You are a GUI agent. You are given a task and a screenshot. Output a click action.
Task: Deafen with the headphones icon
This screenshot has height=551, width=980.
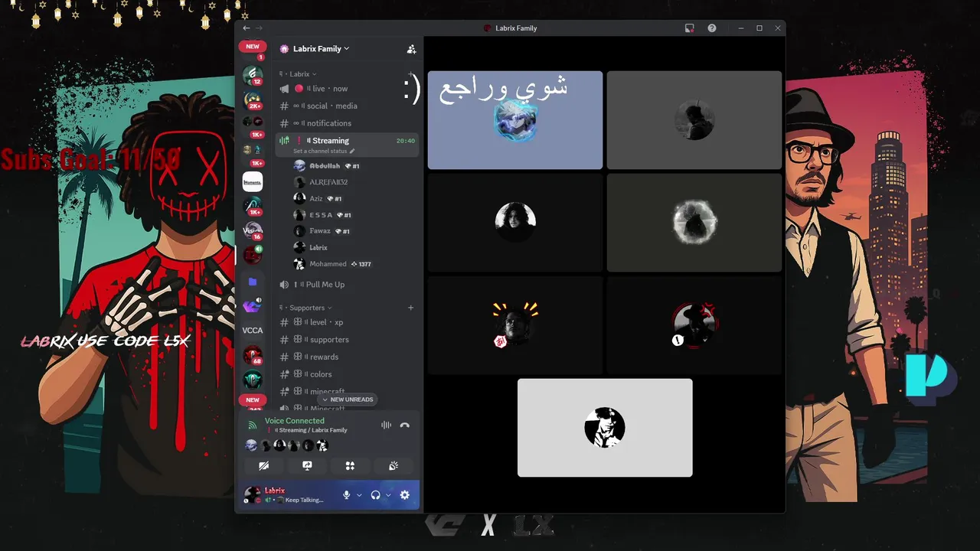point(375,495)
